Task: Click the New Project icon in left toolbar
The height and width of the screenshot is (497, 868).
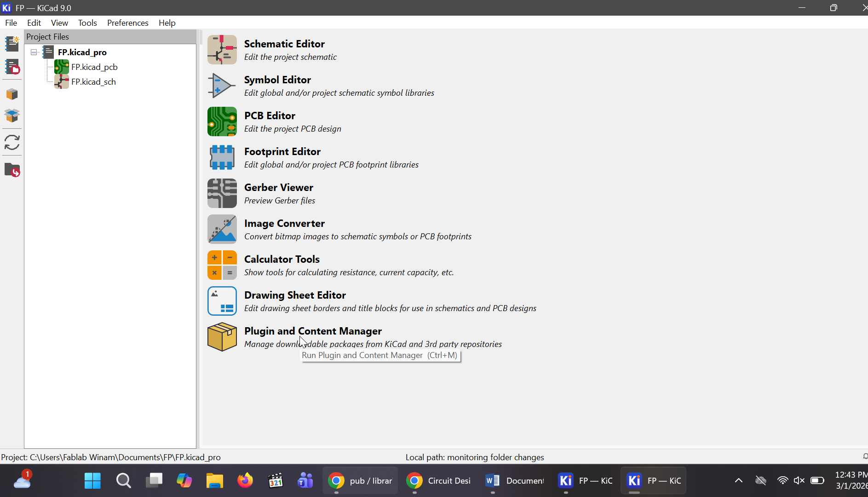Action: (12, 43)
